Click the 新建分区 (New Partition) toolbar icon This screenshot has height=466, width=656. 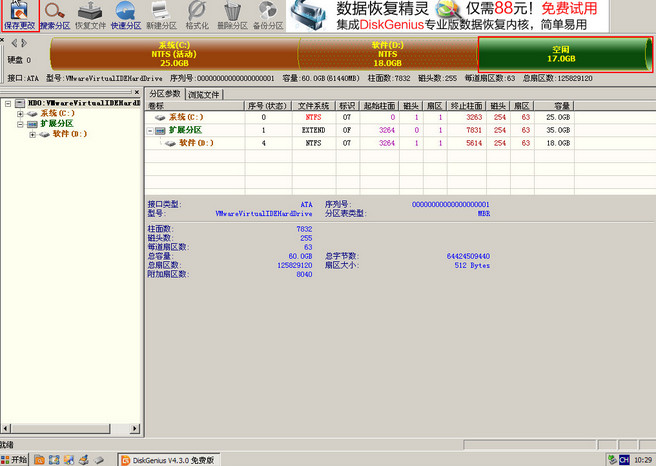160,15
